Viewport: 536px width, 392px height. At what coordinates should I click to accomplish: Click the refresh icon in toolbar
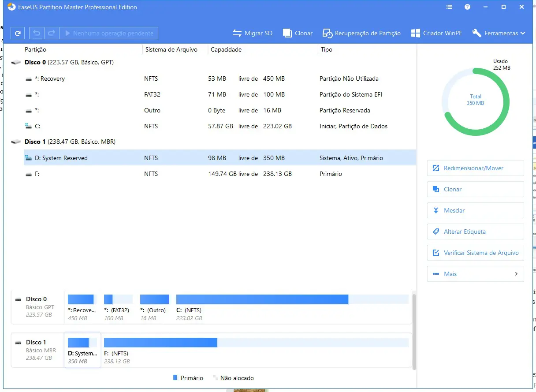(18, 33)
